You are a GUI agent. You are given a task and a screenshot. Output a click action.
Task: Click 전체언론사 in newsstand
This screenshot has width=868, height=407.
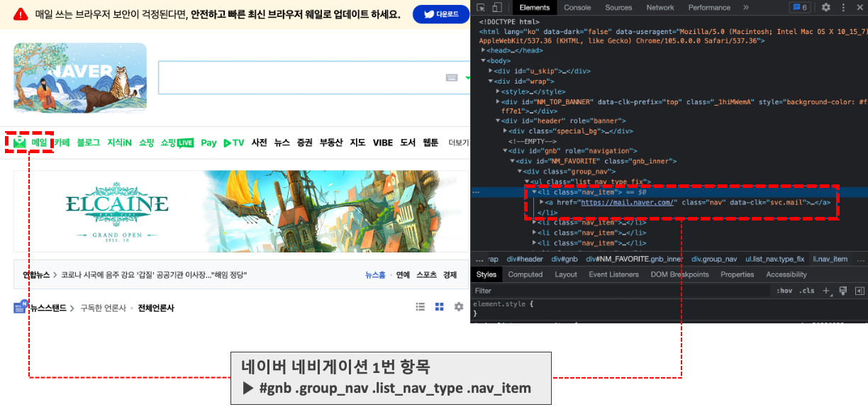coord(156,308)
